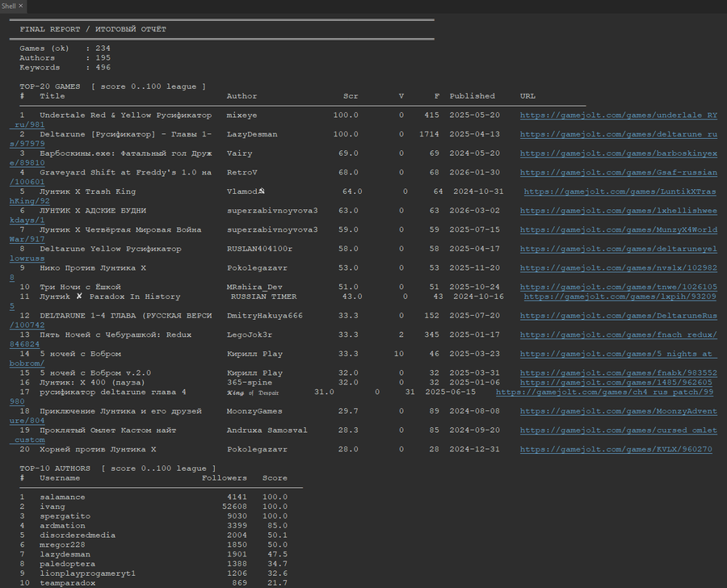Click the title 'Лунтик X Trash King'

(87, 191)
